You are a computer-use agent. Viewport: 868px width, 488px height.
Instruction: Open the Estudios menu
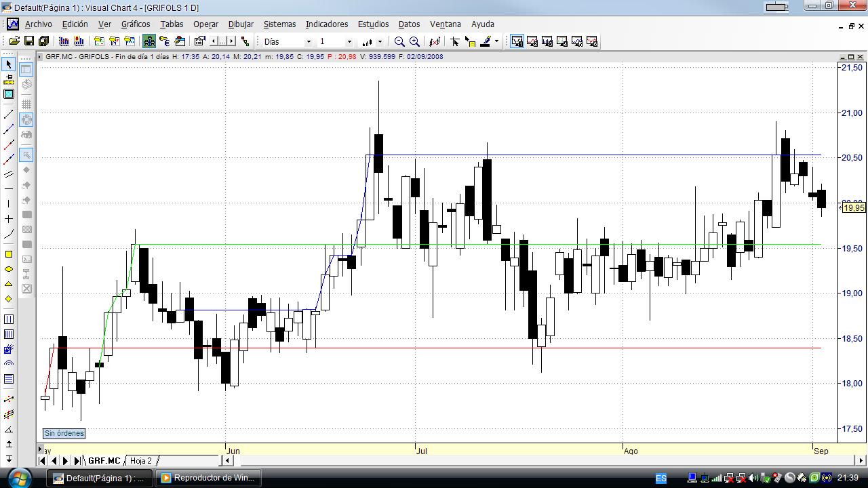tap(373, 24)
